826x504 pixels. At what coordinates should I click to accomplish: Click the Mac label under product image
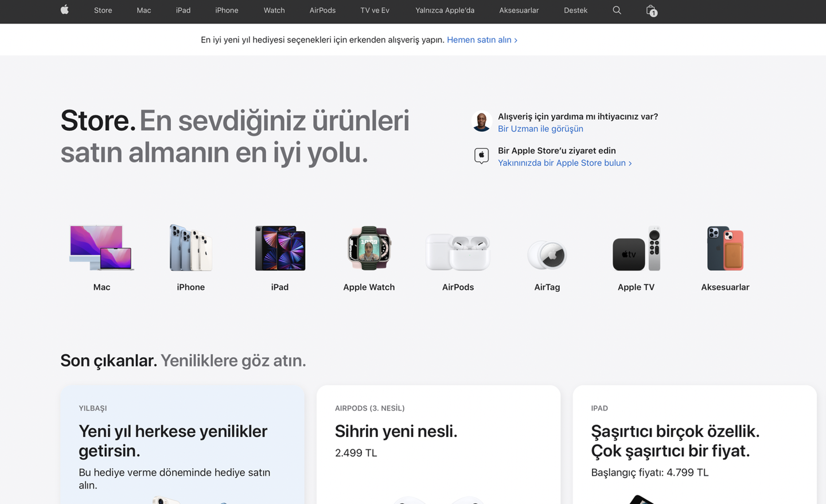click(x=102, y=287)
